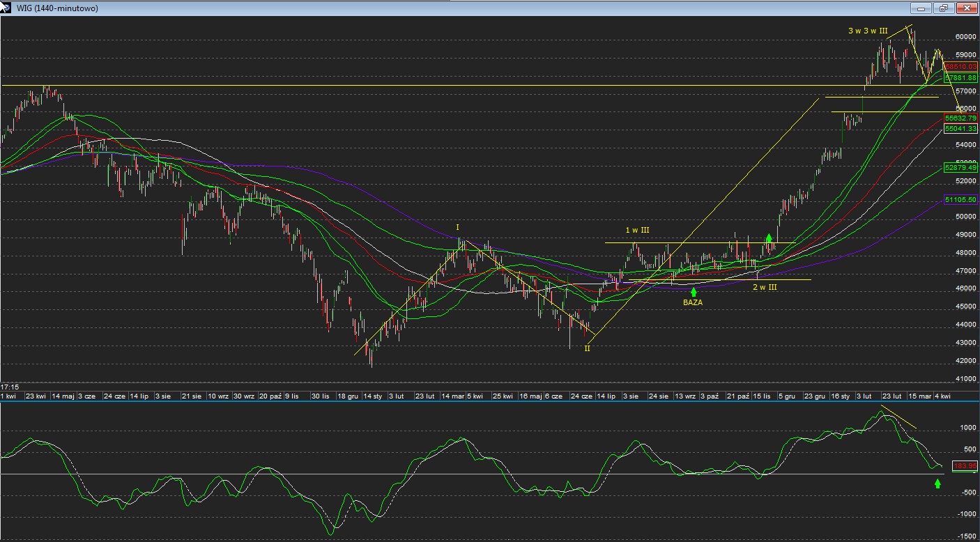Screen dimensions: 980x542
Task: Click the '14 maj' date label
Action: (x=63, y=396)
